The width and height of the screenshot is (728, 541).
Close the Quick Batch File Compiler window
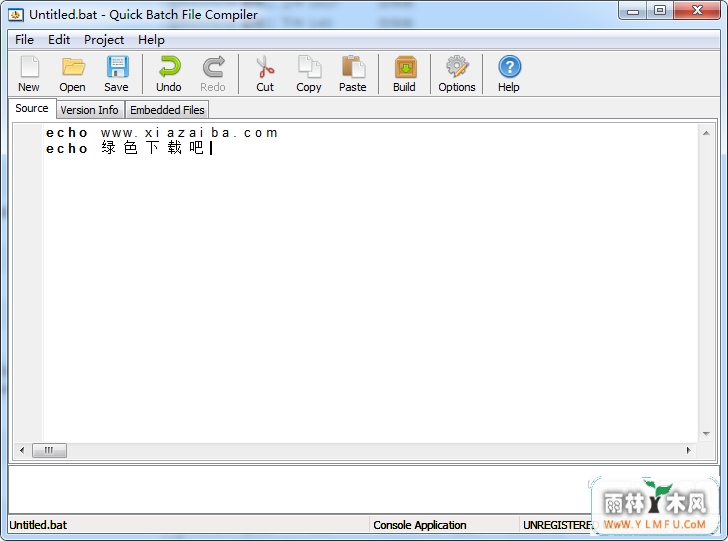(697, 11)
